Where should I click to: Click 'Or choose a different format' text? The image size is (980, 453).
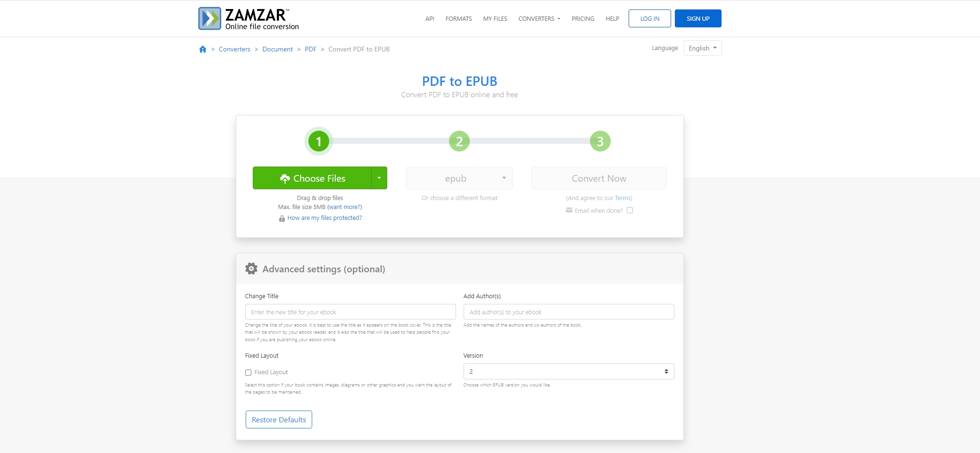[459, 198]
